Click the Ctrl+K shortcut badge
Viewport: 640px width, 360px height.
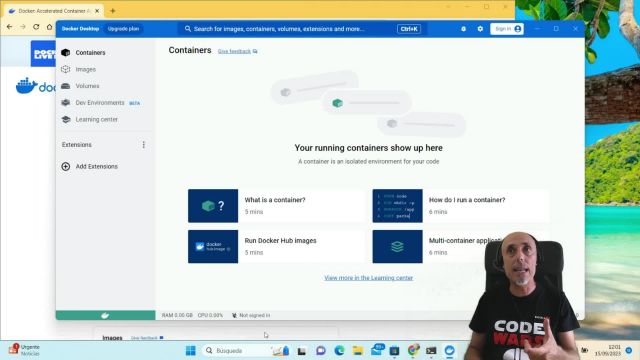[x=409, y=29]
